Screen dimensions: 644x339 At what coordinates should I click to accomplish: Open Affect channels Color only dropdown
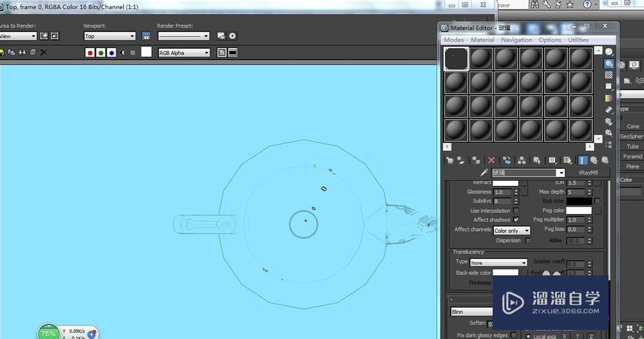tap(512, 231)
